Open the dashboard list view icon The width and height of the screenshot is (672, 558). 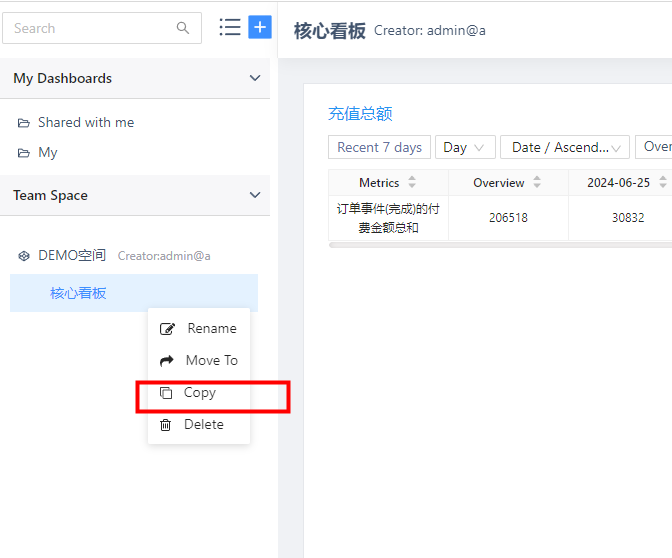(x=230, y=27)
